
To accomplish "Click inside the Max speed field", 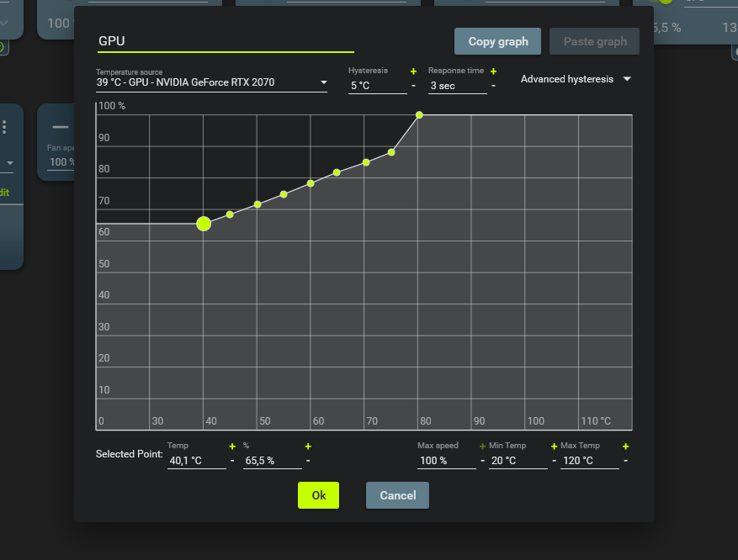I will pos(447,460).
